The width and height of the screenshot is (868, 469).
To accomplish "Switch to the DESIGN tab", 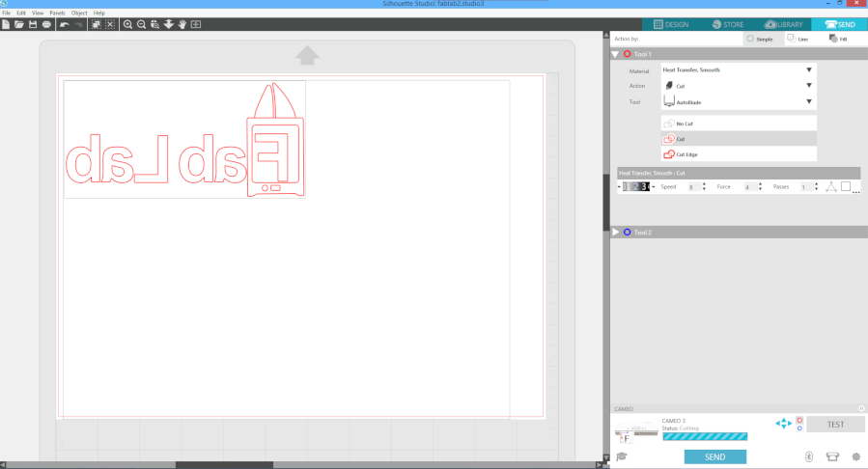I will point(671,24).
